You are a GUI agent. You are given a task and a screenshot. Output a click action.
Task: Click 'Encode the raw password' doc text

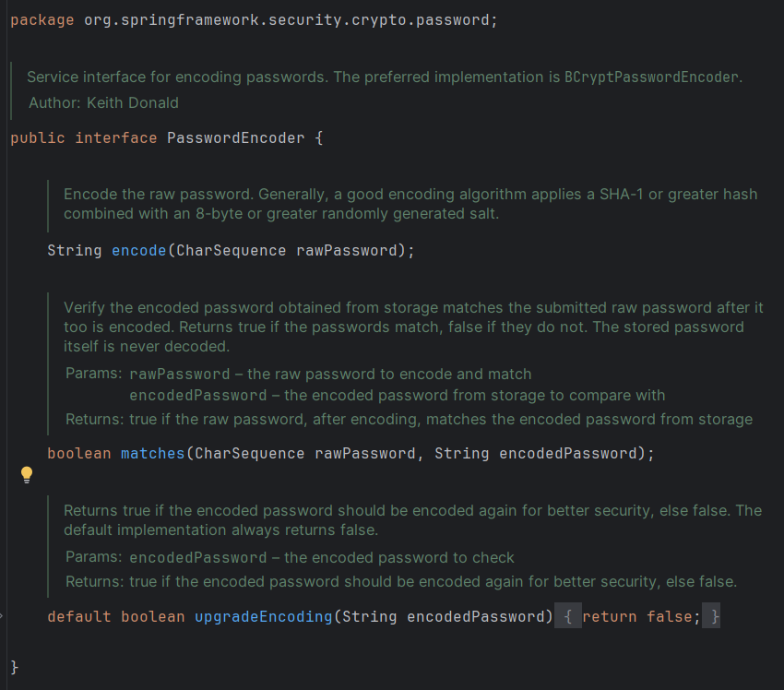(159, 194)
